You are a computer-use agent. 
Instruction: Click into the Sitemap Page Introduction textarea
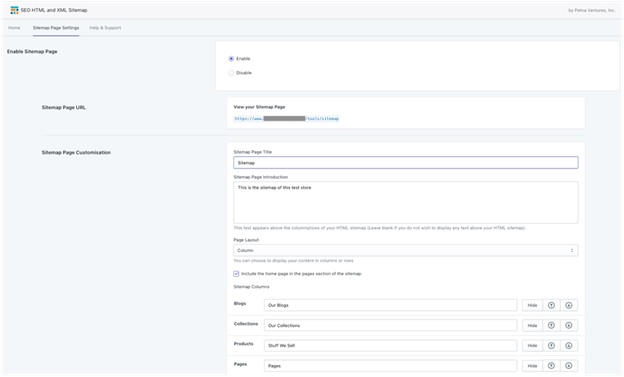(x=406, y=203)
